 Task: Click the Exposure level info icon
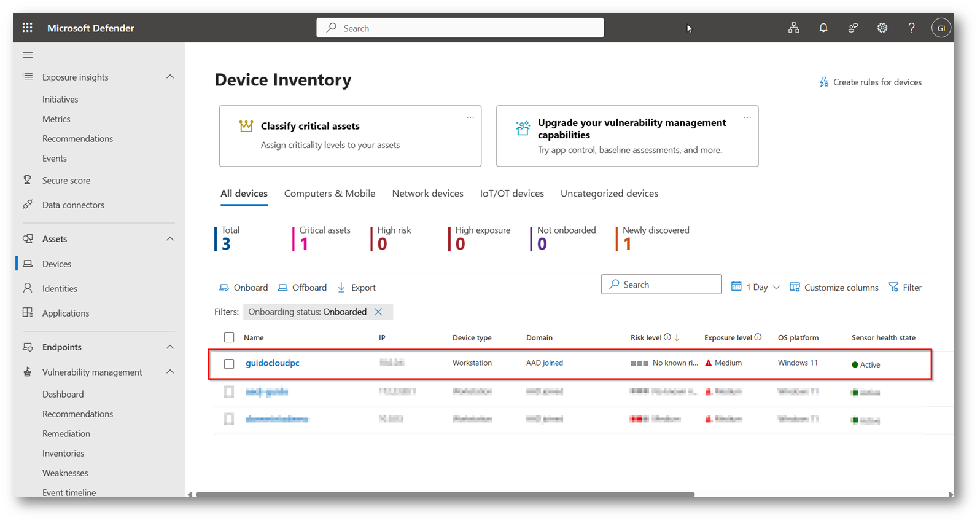tap(758, 337)
